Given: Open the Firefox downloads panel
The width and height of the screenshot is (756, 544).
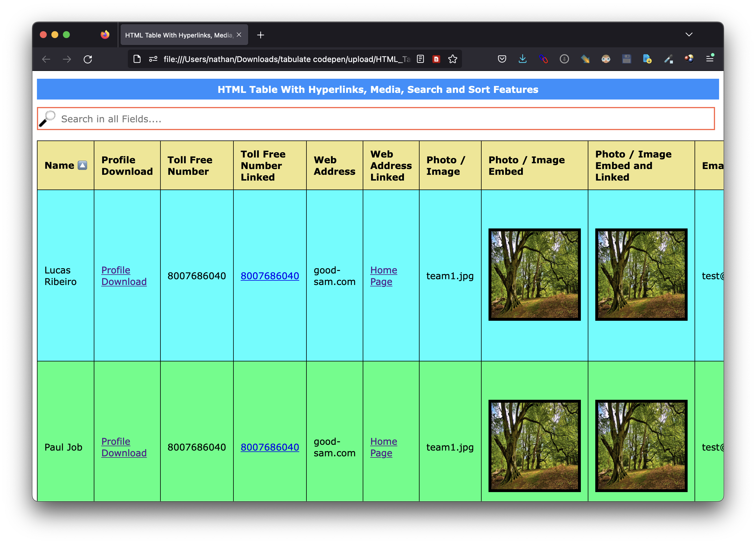Looking at the screenshot, I should point(522,59).
